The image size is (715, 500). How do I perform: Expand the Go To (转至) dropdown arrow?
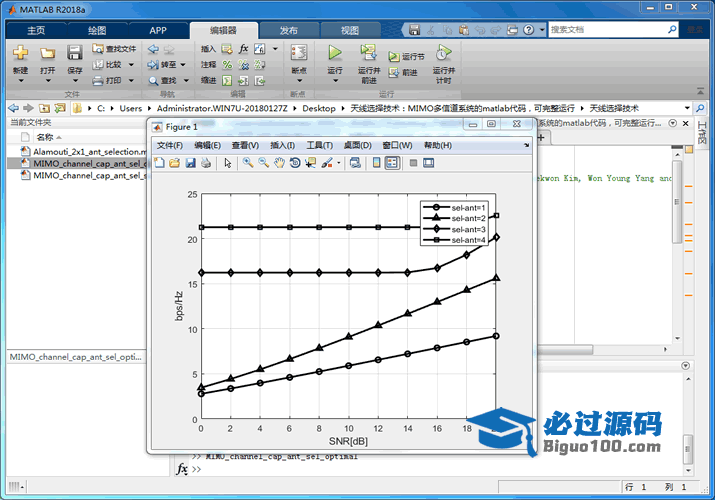pos(183,65)
